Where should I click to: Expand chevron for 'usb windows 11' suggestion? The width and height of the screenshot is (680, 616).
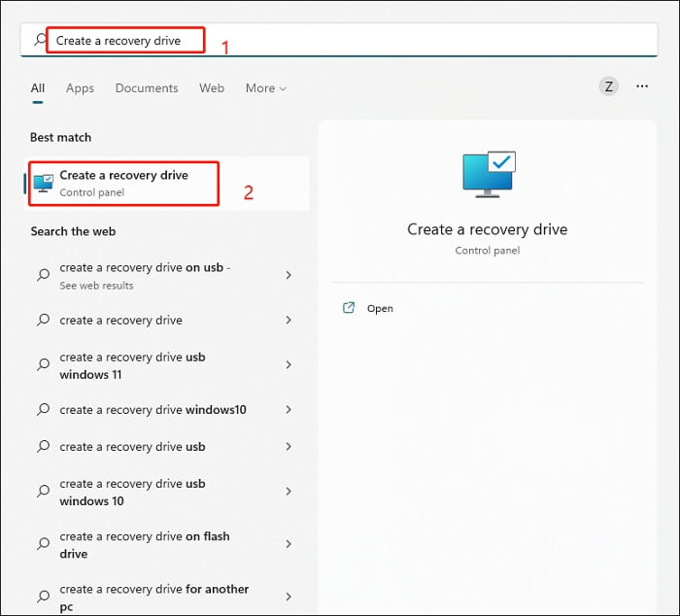tap(289, 364)
